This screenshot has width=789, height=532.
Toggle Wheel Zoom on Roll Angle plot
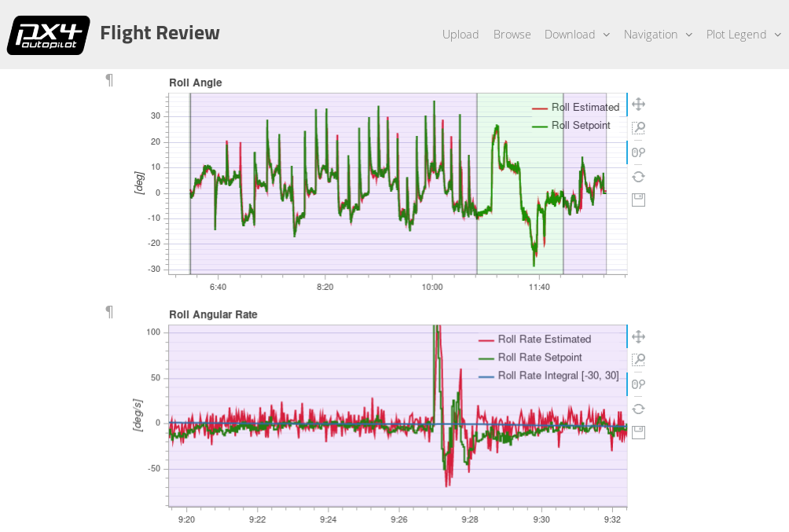tap(638, 152)
